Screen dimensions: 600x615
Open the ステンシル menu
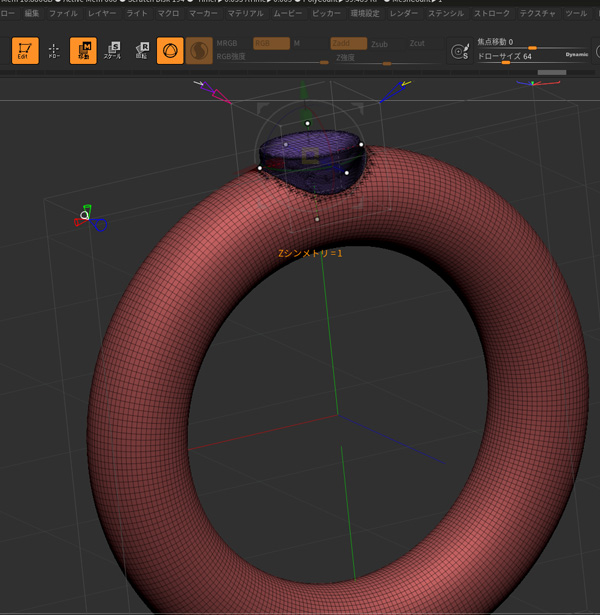tap(446, 14)
